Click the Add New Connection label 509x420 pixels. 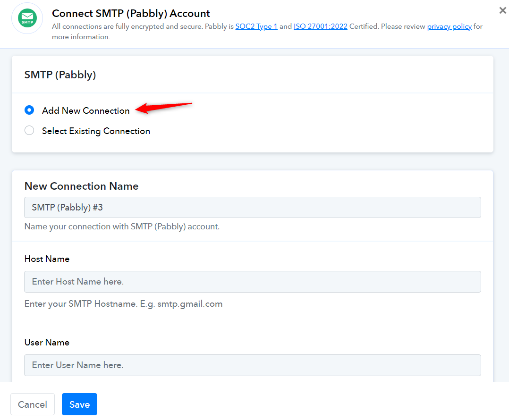pos(86,110)
